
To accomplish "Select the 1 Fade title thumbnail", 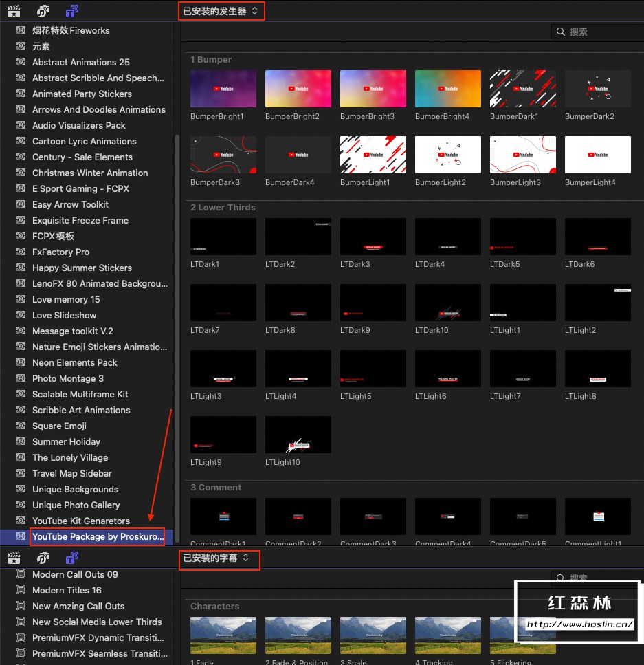I will [x=223, y=635].
